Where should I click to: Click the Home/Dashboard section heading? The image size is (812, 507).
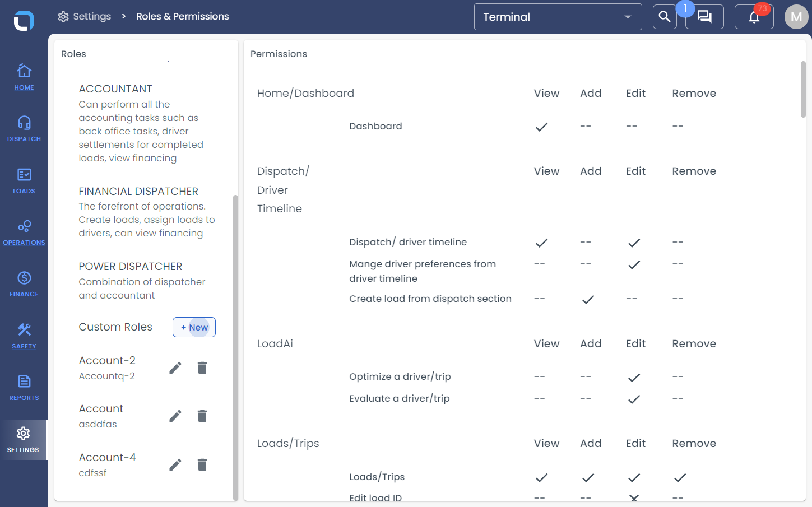pyautogui.click(x=305, y=93)
